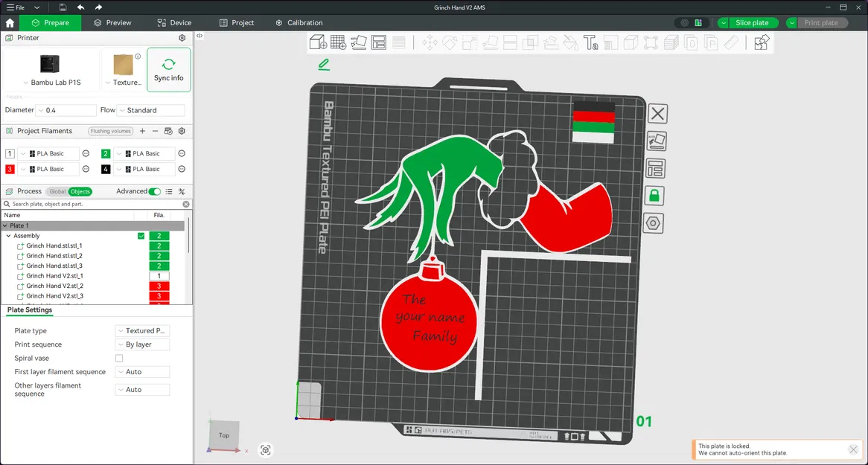
Task: Select the Scale tool in toolbar
Action: click(x=470, y=42)
